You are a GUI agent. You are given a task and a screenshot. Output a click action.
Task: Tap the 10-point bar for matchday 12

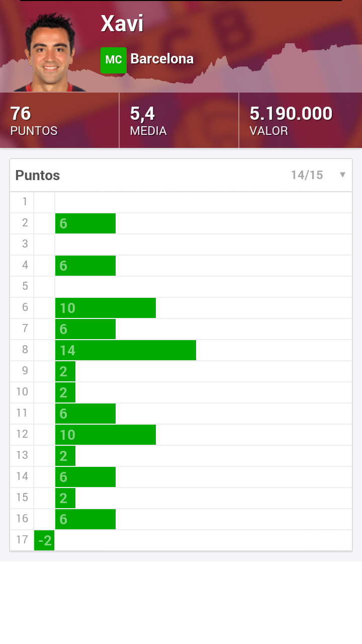point(105,435)
